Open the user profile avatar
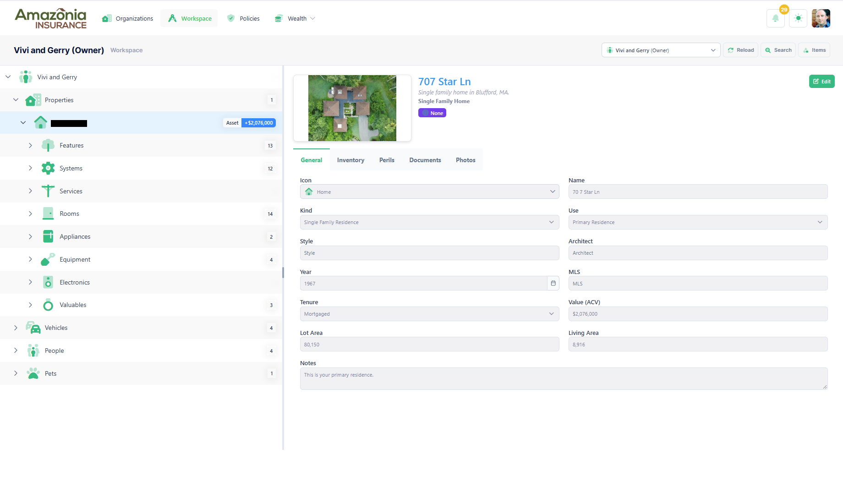Viewport: 843px width, 504px height. (x=821, y=18)
